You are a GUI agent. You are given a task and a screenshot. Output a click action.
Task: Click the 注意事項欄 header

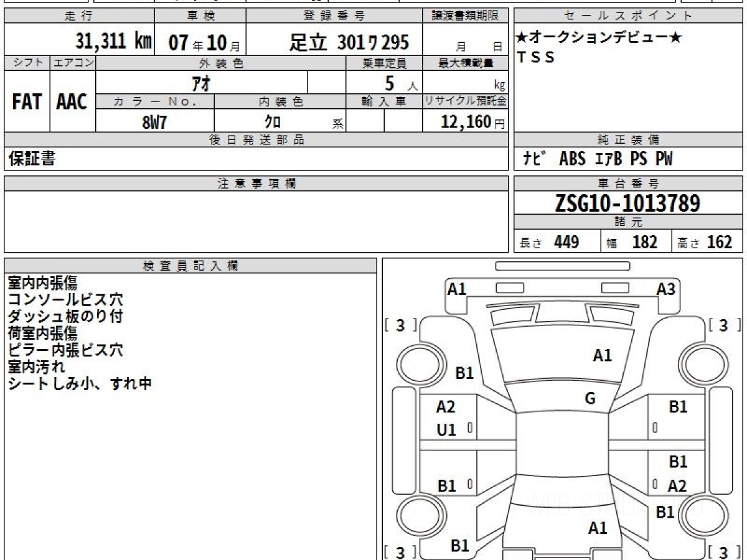click(x=256, y=184)
